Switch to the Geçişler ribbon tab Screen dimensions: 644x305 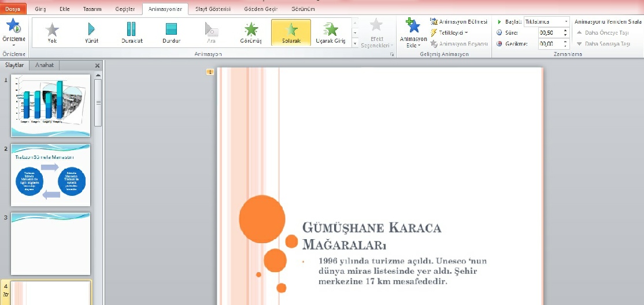pyautogui.click(x=125, y=9)
